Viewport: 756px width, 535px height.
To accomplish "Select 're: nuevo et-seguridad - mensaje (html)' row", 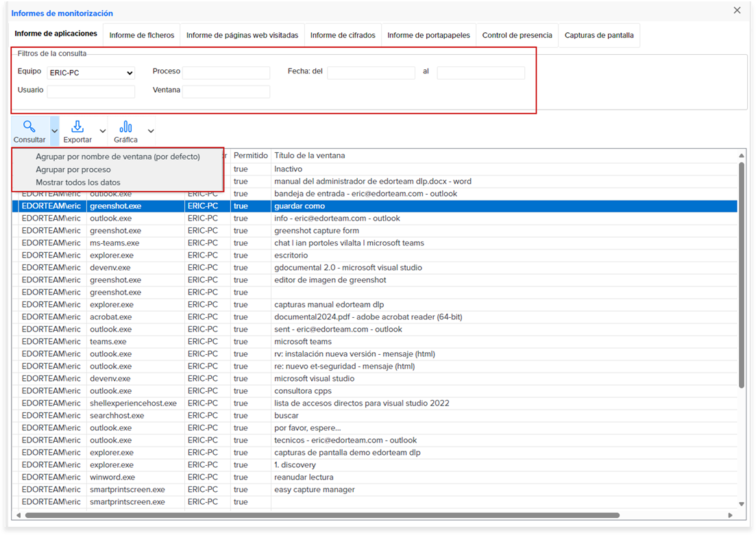I will pos(375,366).
